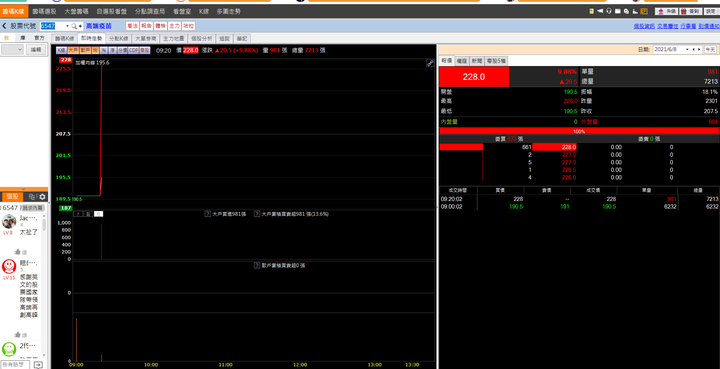
Task: Click the 升級 upgrade button
Action: click(x=666, y=11)
